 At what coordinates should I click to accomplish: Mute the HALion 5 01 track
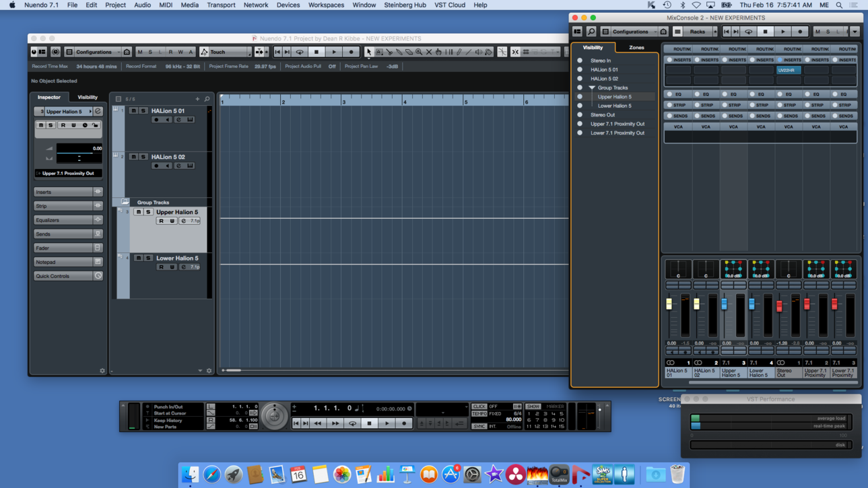(x=133, y=111)
